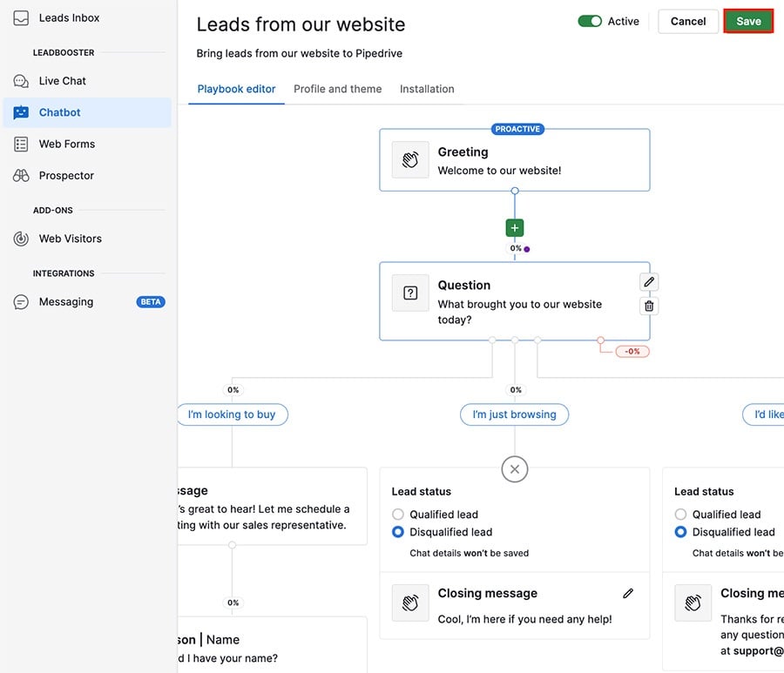Collapse the Lead status branch via circled X
Screen dimensions: 784x673
(514, 468)
